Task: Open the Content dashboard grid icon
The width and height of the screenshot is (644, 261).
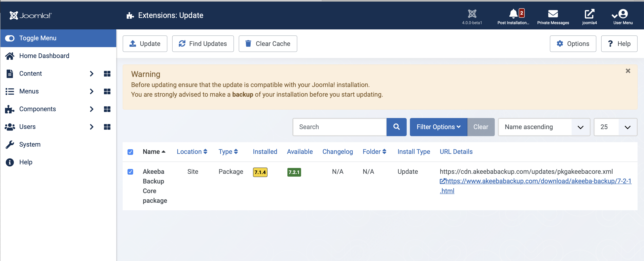Action: tap(107, 74)
